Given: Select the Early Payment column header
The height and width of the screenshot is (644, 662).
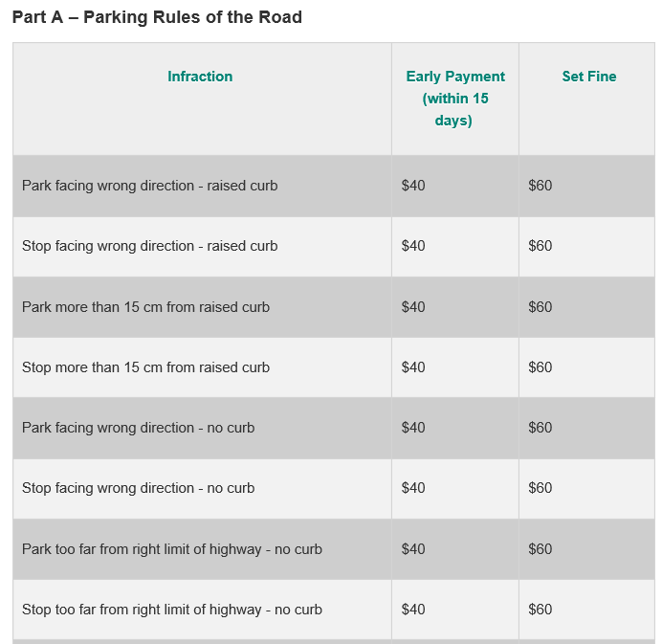Looking at the screenshot, I should pyautogui.click(x=455, y=99).
